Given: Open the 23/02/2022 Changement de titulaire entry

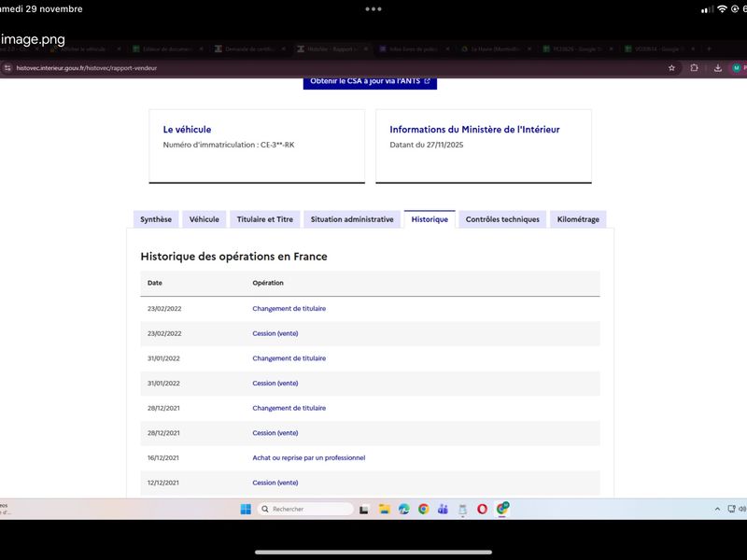Looking at the screenshot, I should pos(289,308).
